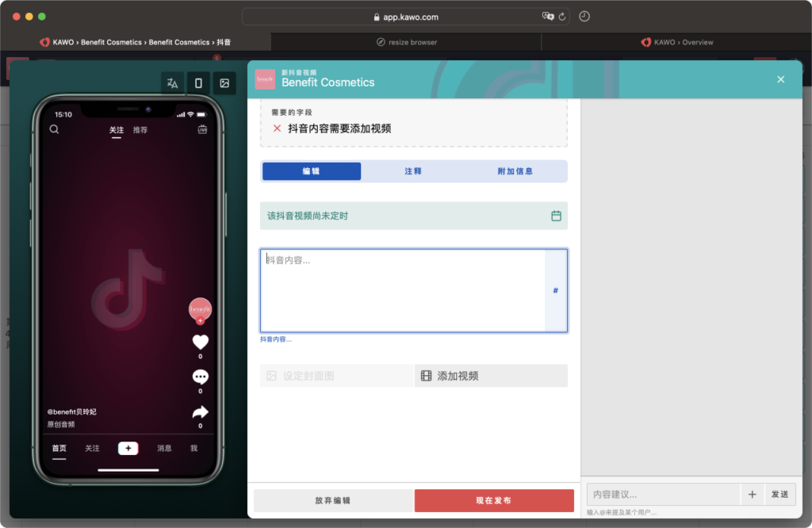Open the image preview icon above phone

point(224,83)
